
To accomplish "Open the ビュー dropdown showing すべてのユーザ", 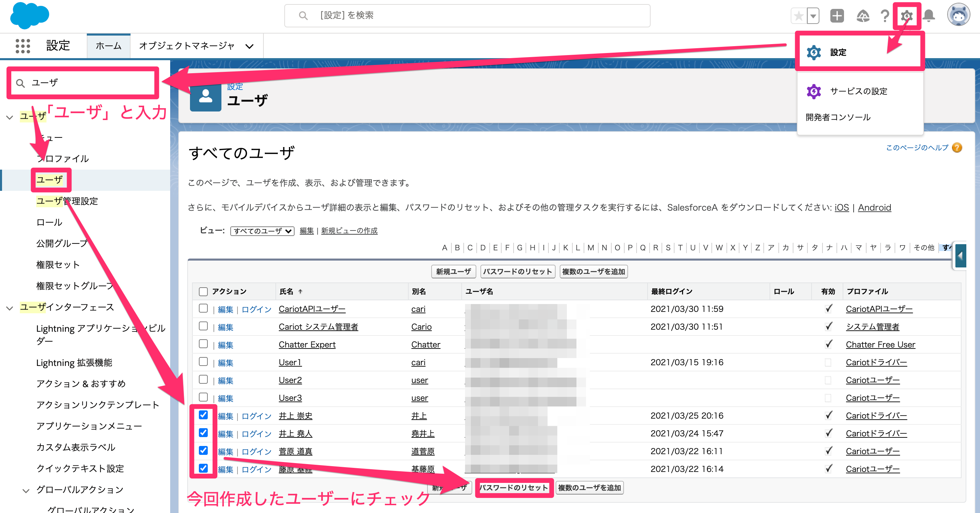I will click(x=262, y=231).
